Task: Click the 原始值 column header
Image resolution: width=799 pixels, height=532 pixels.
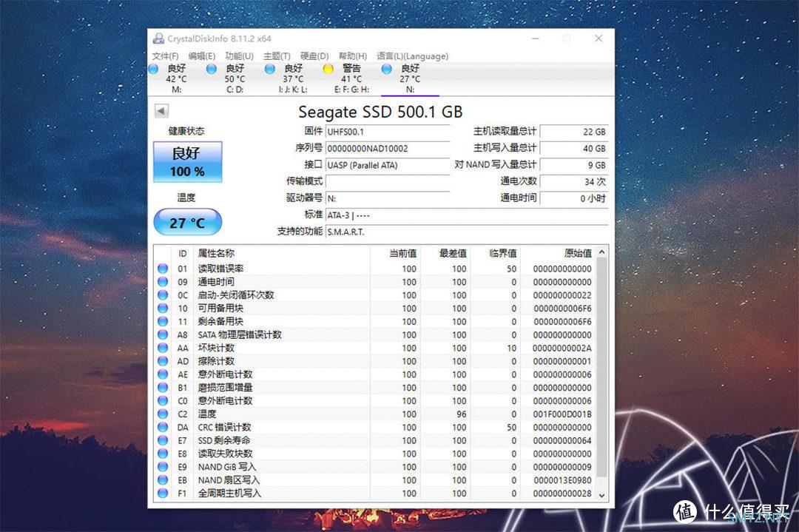Action: click(558, 253)
